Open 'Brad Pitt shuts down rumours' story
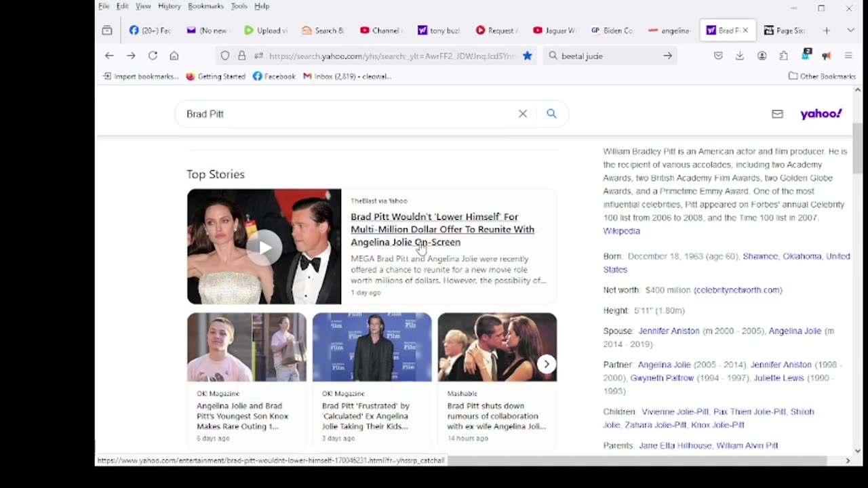The height and width of the screenshot is (488, 868). coord(496,416)
